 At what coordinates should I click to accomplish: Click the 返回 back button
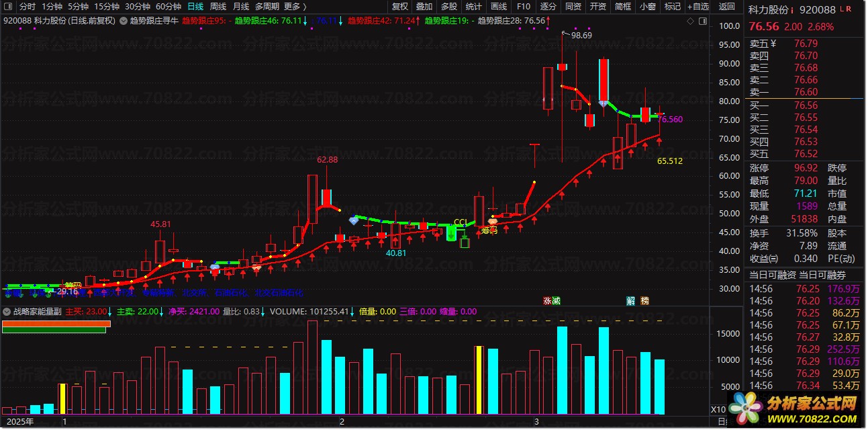pyautogui.click(x=727, y=7)
